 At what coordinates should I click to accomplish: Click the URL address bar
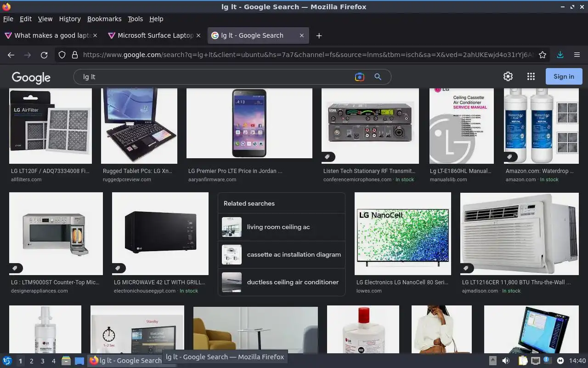tap(308, 55)
